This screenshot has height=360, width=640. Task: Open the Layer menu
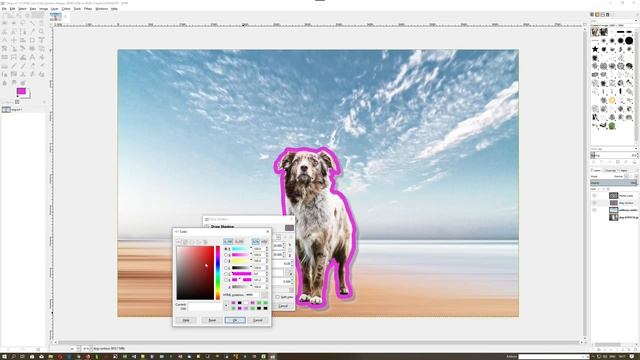pyautogui.click(x=54, y=8)
